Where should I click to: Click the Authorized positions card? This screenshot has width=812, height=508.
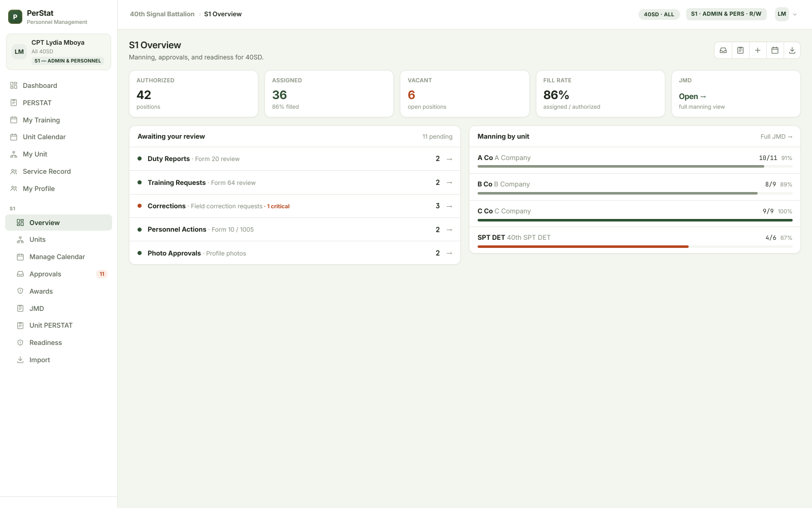[194, 94]
